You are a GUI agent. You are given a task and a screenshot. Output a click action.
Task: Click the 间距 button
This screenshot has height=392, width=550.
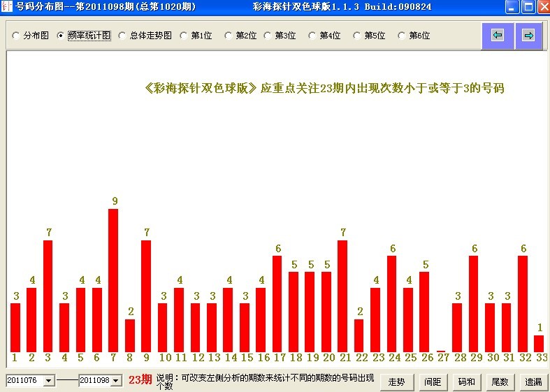pos(432,382)
